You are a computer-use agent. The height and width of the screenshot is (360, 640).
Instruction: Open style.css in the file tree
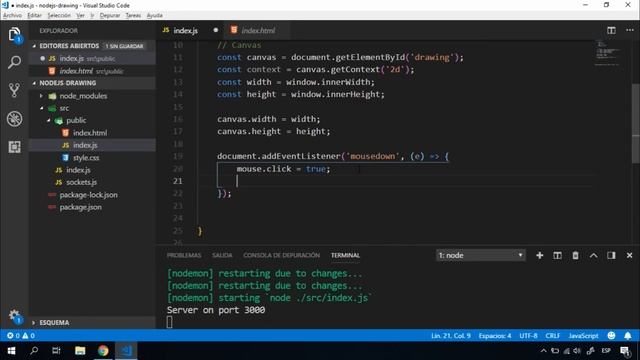tap(86, 158)
